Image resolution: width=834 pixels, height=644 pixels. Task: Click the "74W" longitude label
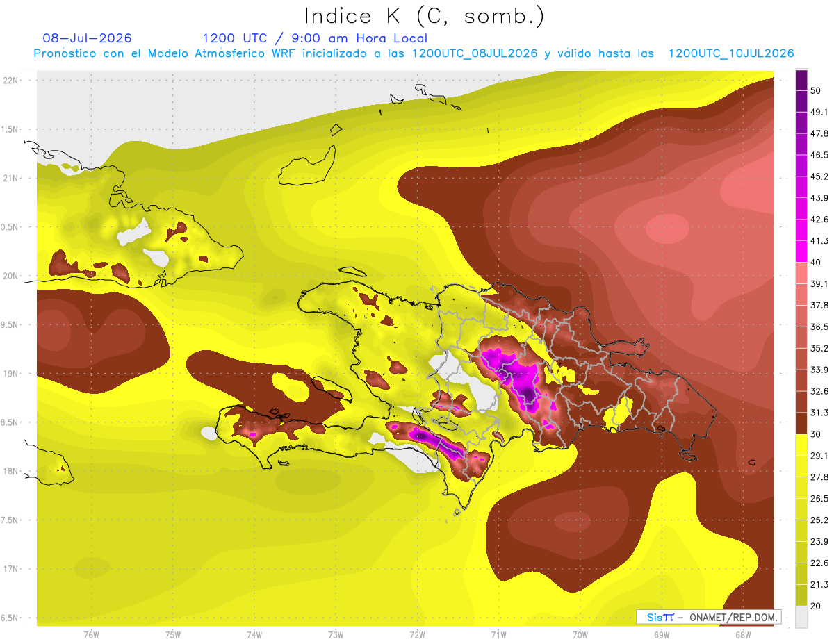[x=254, y=634]
